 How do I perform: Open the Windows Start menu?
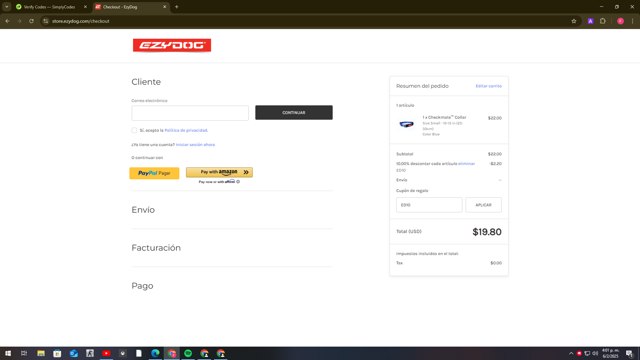[x=8, y=353]
